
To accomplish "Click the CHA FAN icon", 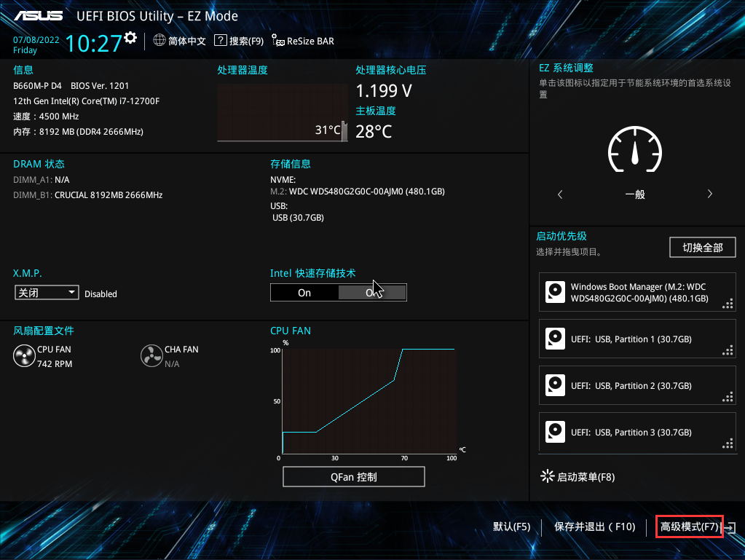I will [151, 355].
